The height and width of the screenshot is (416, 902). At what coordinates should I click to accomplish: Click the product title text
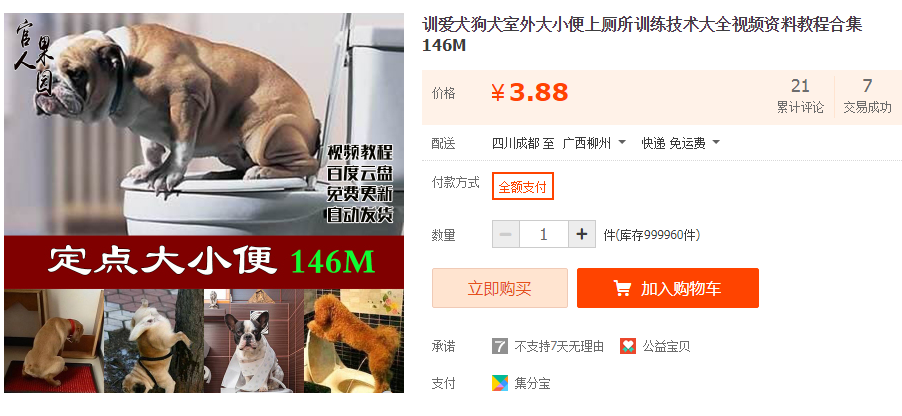click(x=643, y=35)
